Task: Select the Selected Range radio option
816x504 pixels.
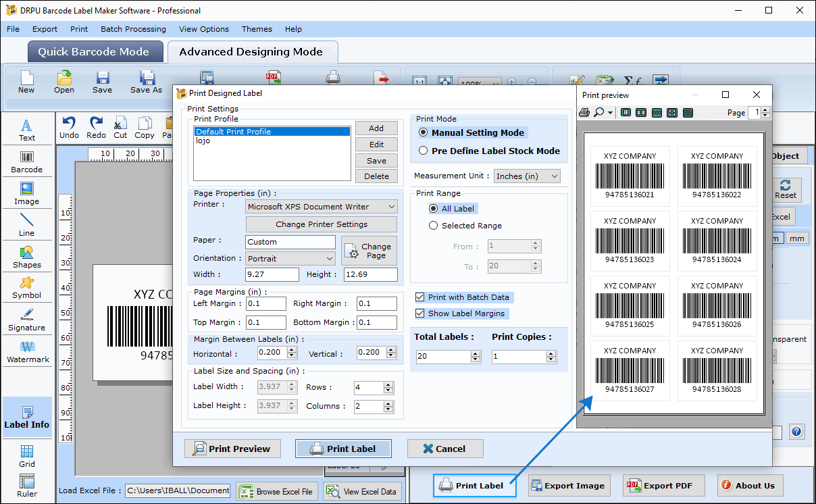Action: click(433, 226)
